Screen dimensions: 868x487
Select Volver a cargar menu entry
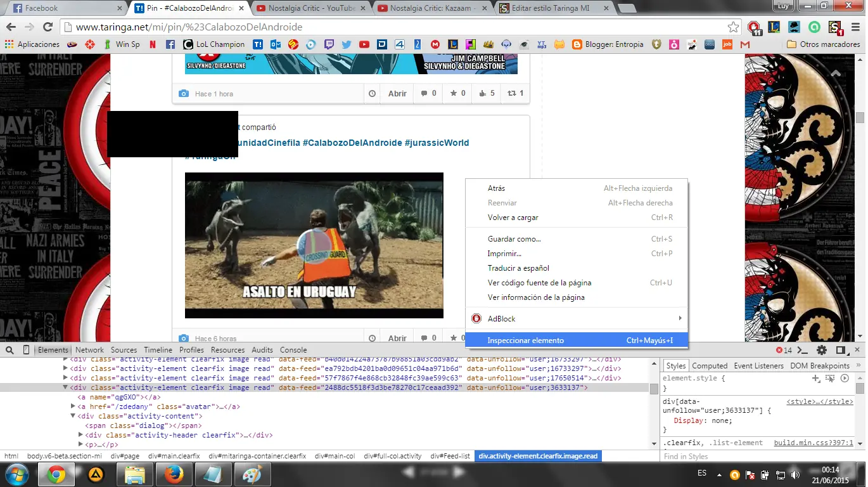pyautogui.click(x=577, y=218)
